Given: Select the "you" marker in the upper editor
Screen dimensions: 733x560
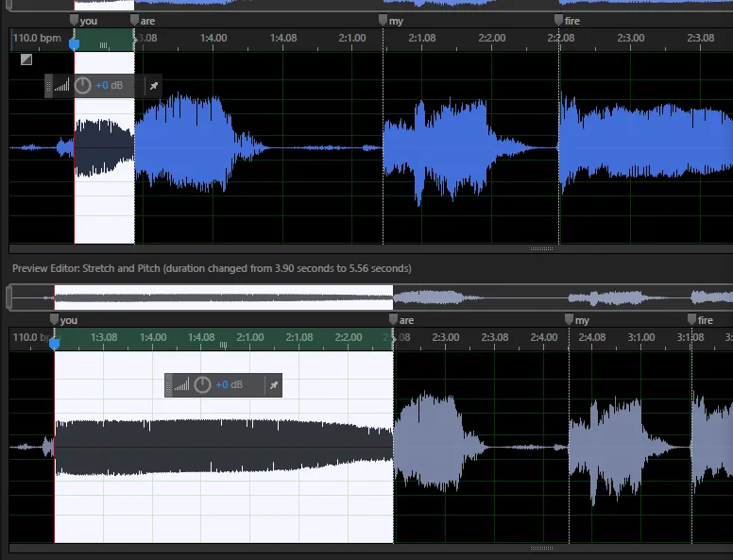Looking at the screenshot, I should pos(76,20).
